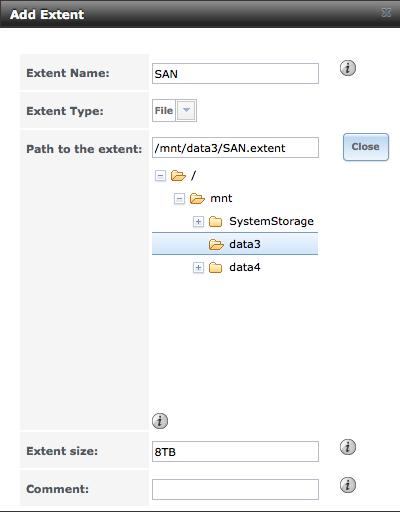Click the mnt folder icon
Viewport: 400px width, 512px height.
[x=197, y=199]
